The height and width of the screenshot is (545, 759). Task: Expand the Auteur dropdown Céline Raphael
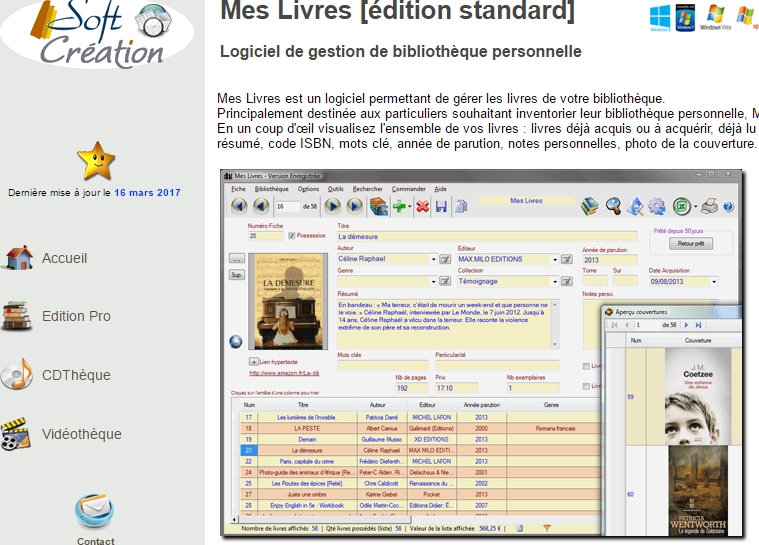[432, 259]
